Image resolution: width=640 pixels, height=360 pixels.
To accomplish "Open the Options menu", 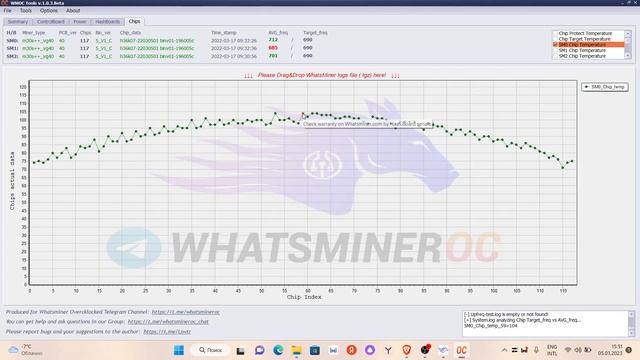I will pyautogui.click(x=49, y=11).
